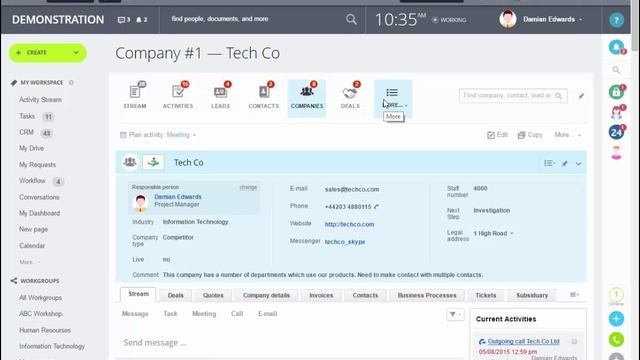Pin the CRM menu with pin icon

581,96
